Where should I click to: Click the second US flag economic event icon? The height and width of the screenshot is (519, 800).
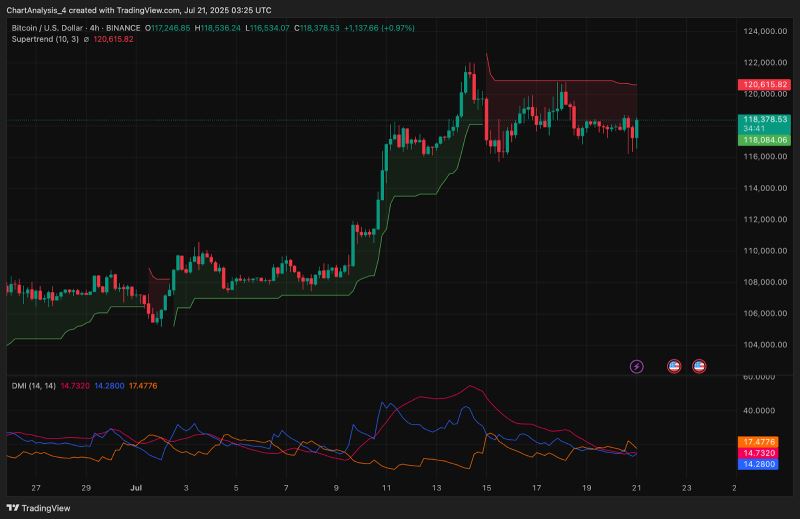[700, 366]
